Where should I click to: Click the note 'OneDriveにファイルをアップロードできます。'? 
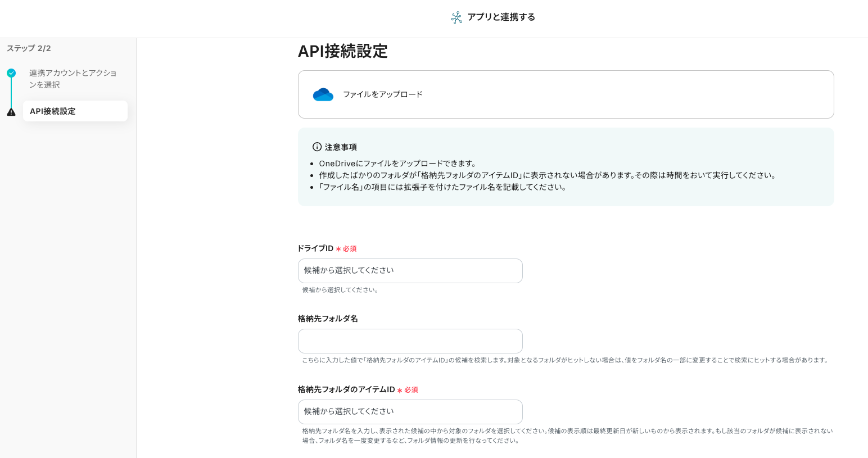tap(399, 164)
